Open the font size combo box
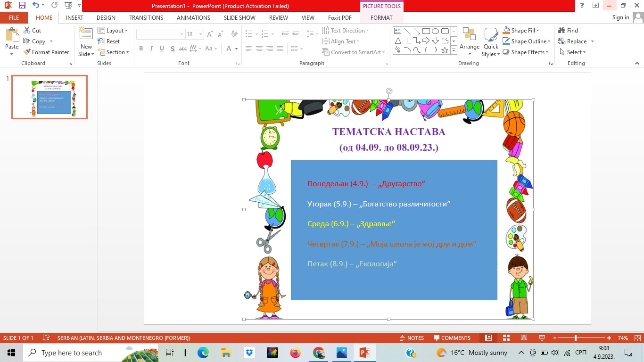This screenshot has height=362, width=644. tap(194, 34)
